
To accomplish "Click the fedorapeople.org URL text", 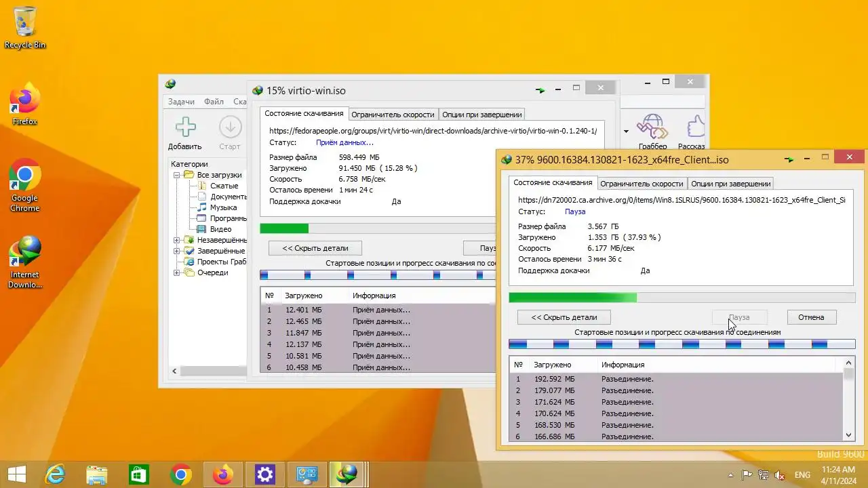I will click(x=433, y=131).
